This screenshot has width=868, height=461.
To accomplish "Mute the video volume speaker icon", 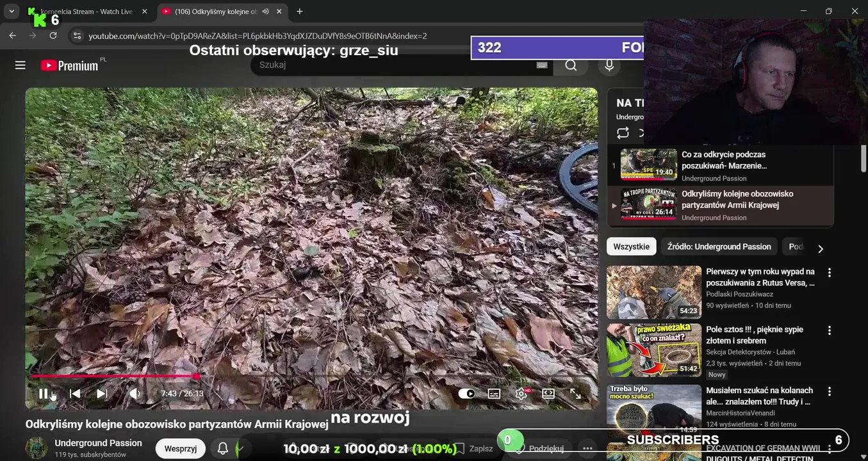I will point(135,394).
